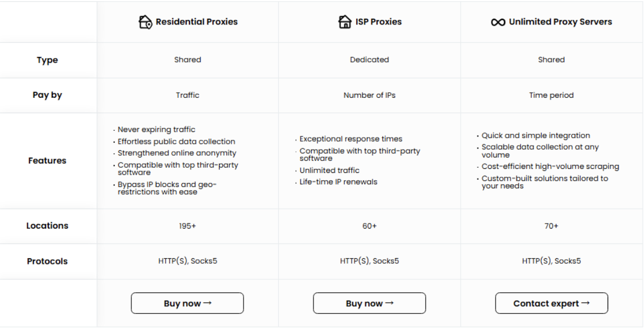The width and height of the screenshot is (644, 331).
Task: Click the Never expiring traffic feature text
Action: pyautogui.click(x=156, y=130)
